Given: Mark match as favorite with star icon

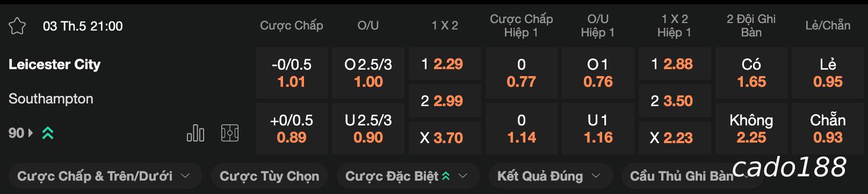Looking at the screenshot, I should [x=17, y=26].
